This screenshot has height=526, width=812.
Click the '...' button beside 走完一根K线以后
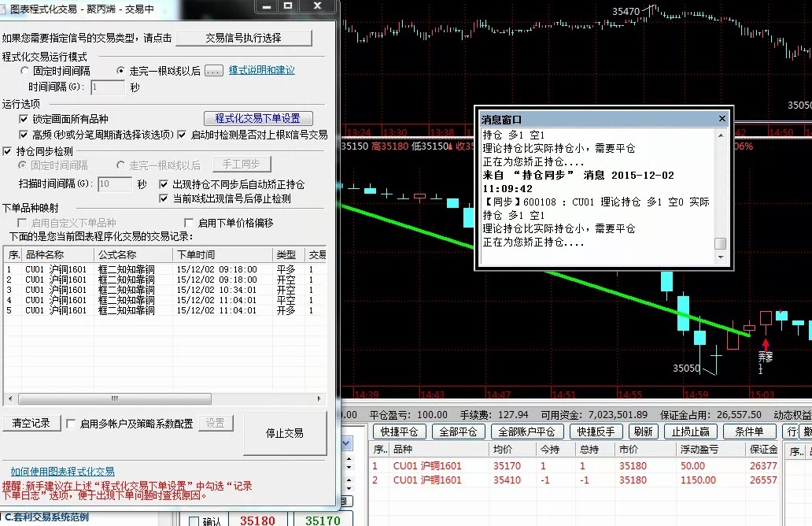pyautogui.click(x=214, y=71)
